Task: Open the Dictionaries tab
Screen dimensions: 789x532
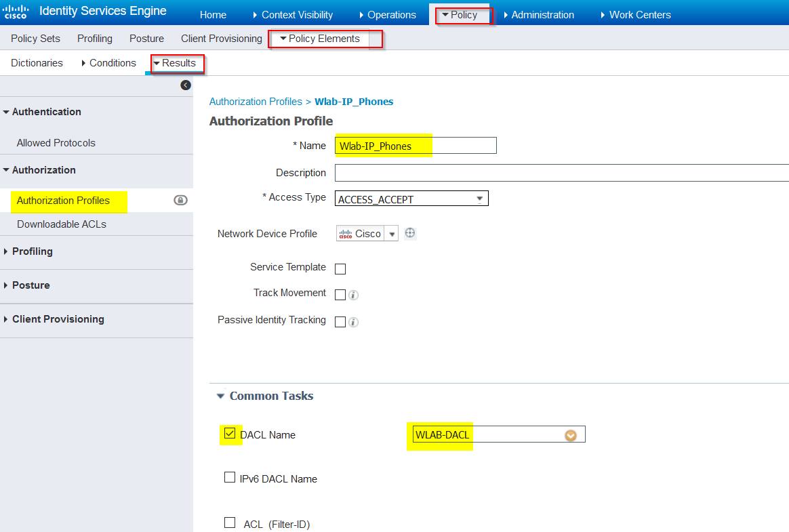Action: (37, 63)
